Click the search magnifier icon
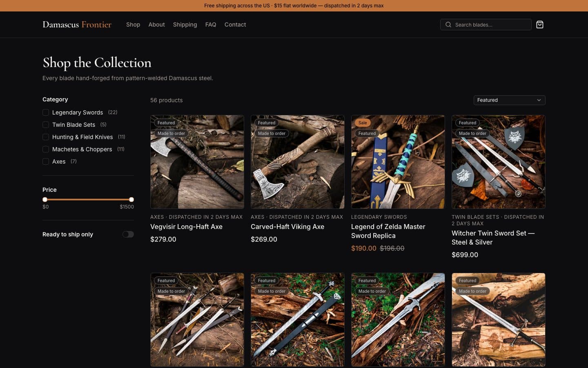 (448, 25)
